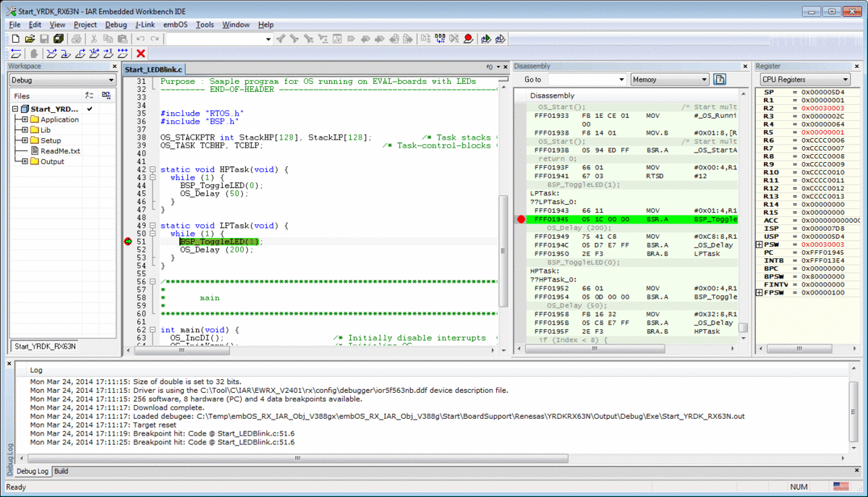The width and height of the screenshot is (868, 497).
Task: Switch to the Build tab
Action: pos(61,471)
